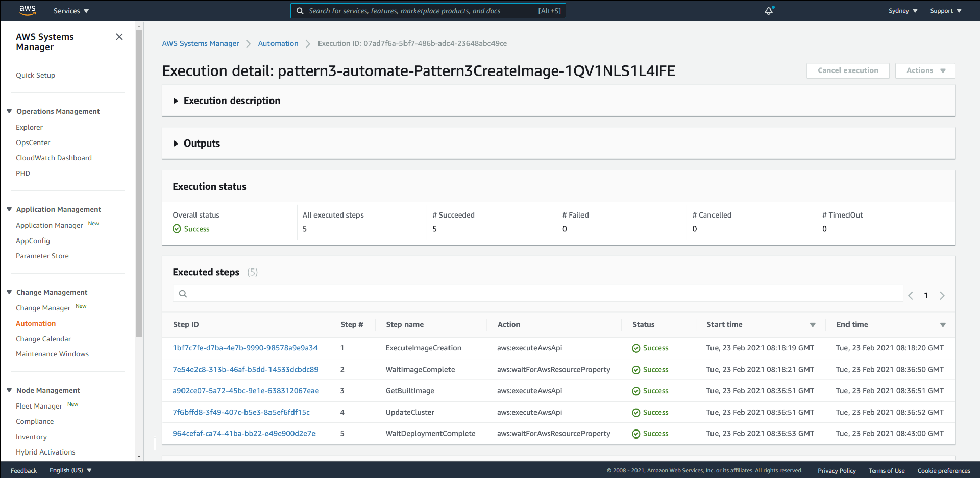Click the sidebar scroll-down arrow
980x478 pixels.
pos(139,457)
